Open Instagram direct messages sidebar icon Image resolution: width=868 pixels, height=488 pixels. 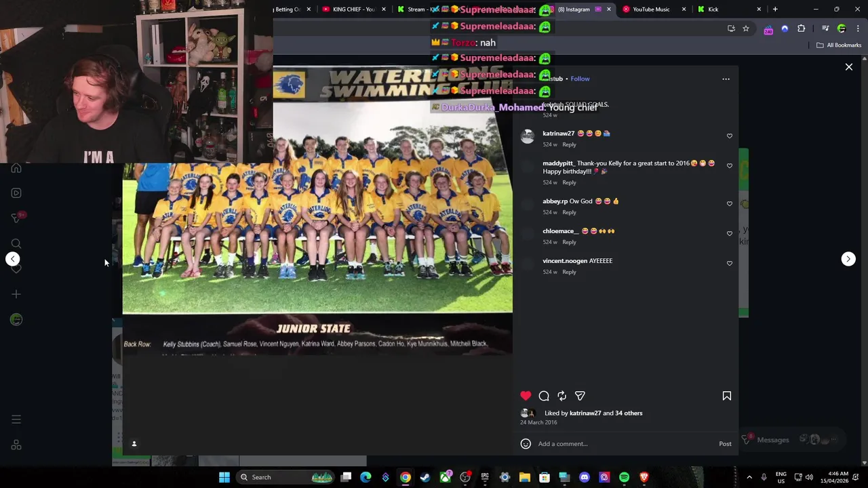click(16, 218)
